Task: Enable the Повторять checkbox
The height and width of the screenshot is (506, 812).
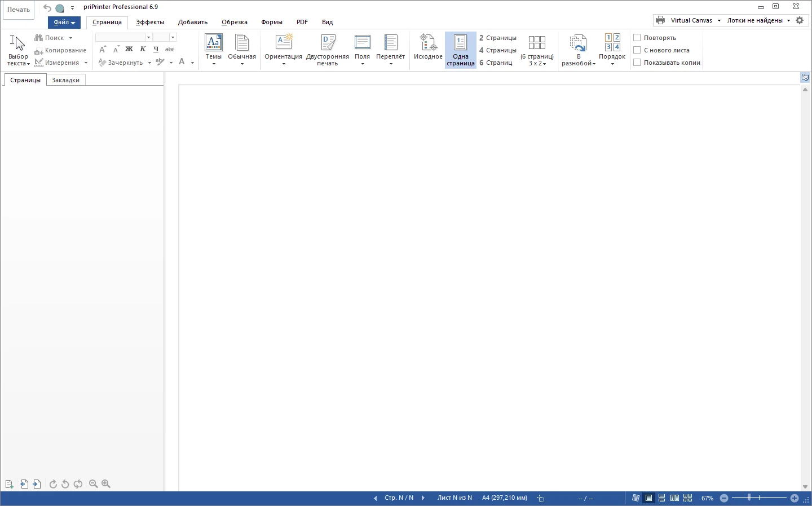Action: tap(637, 38)
